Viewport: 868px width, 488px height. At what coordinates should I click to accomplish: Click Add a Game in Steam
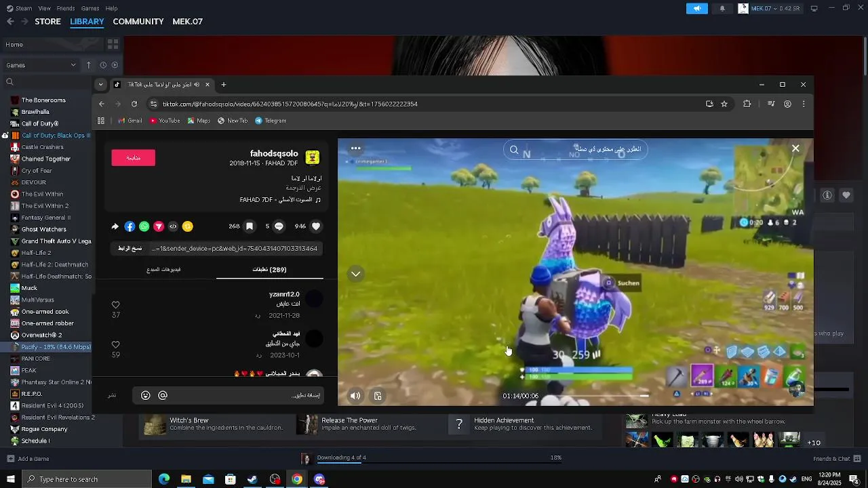pyautogui.click(x=27, y=459)
